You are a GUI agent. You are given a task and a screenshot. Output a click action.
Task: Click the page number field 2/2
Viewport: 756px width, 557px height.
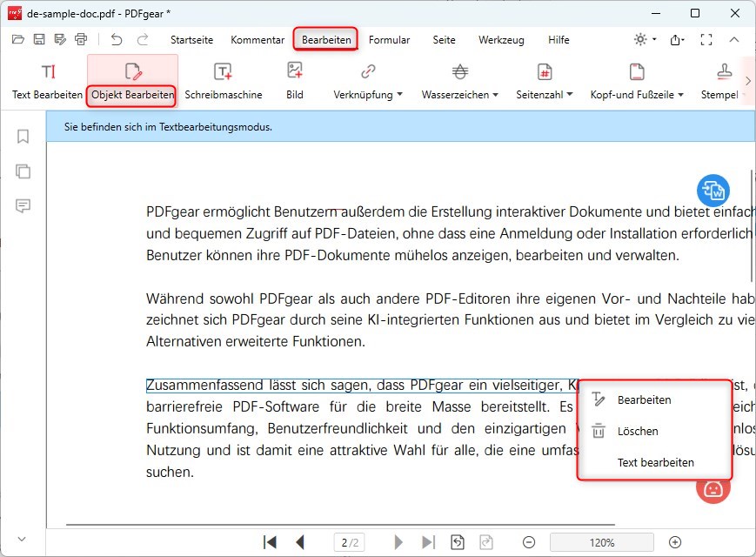(x=350, y=542)
